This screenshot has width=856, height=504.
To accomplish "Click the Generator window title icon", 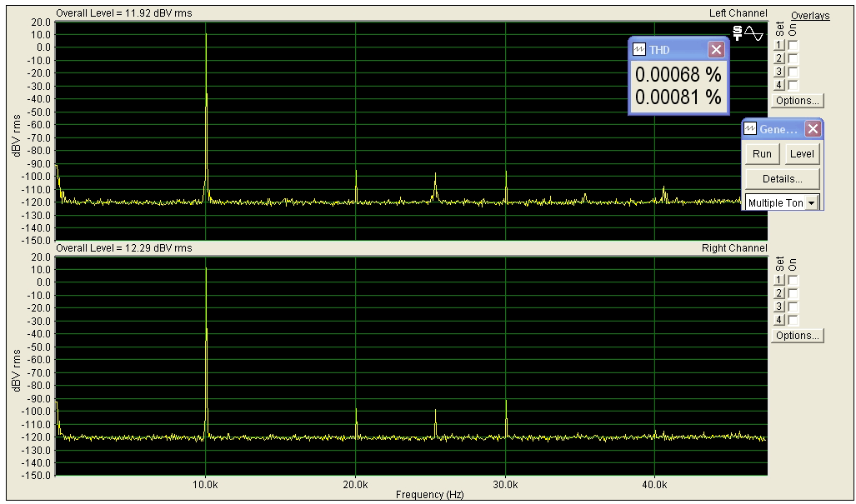I will point(750,129).
